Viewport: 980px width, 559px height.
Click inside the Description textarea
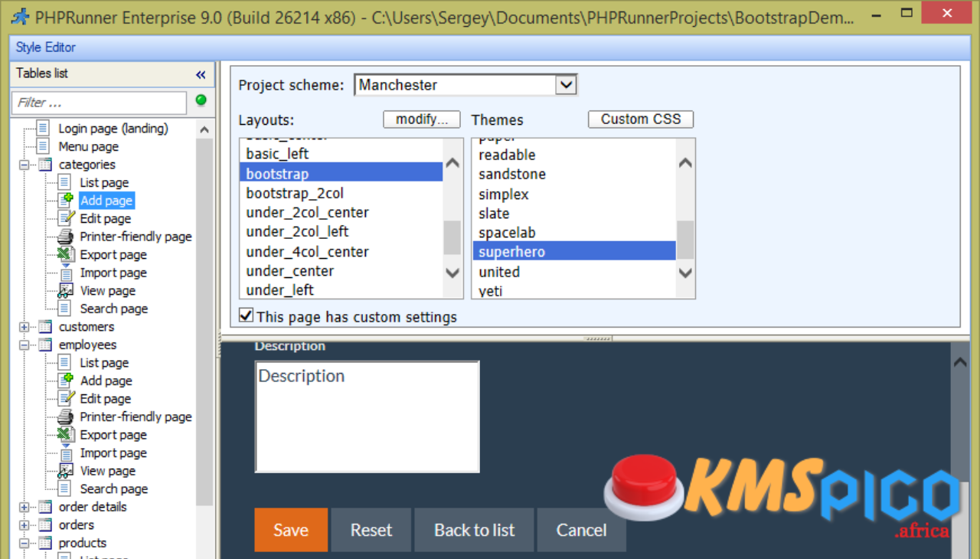pos(367,417)
